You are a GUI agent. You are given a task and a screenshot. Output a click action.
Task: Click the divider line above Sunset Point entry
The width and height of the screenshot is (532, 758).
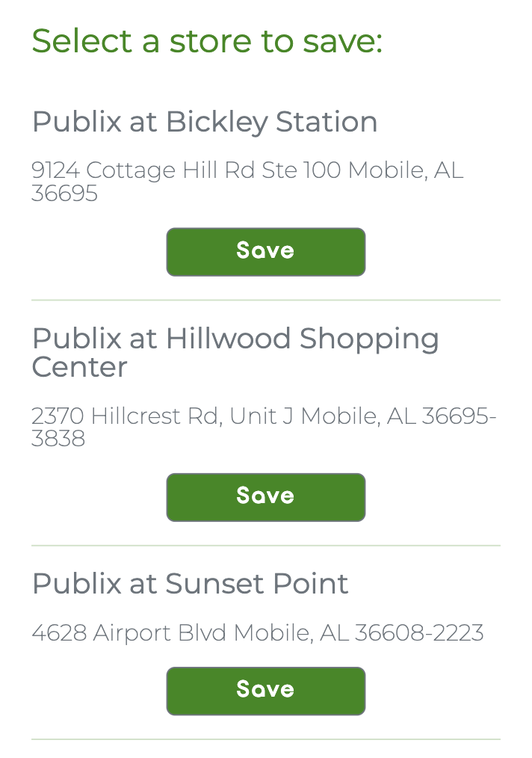(x=265, y=546)
